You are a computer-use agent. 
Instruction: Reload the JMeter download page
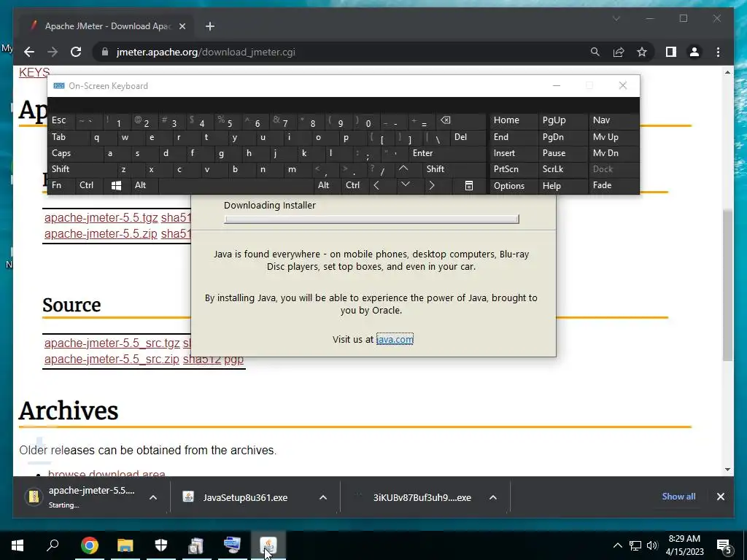coord(76,52)
